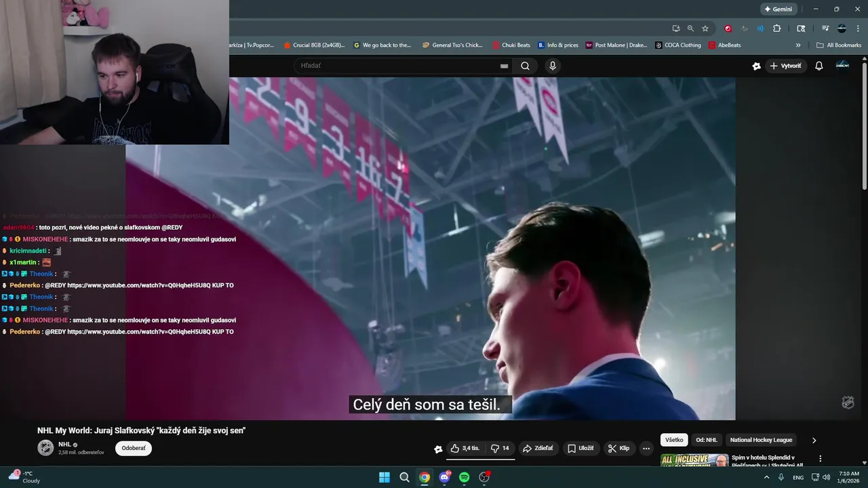Viewport: 868px width, 488px height.
Task: Click the video player showing Slafkovský
Action: [x=431, y=248]
